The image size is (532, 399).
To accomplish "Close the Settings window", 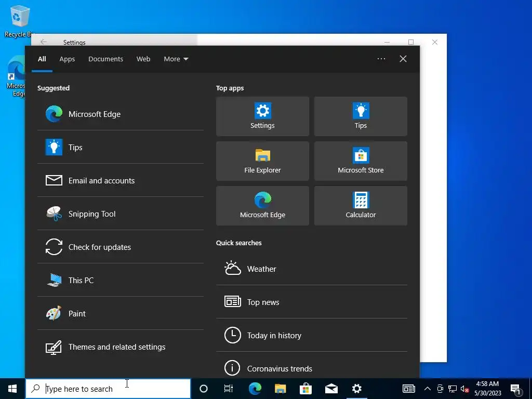I will click(x=435, y=42).
